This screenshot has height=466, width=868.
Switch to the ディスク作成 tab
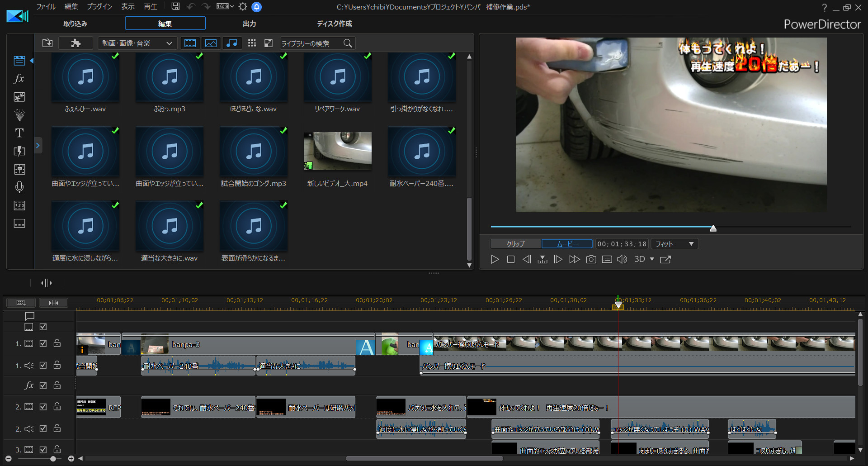coord(334,24)
